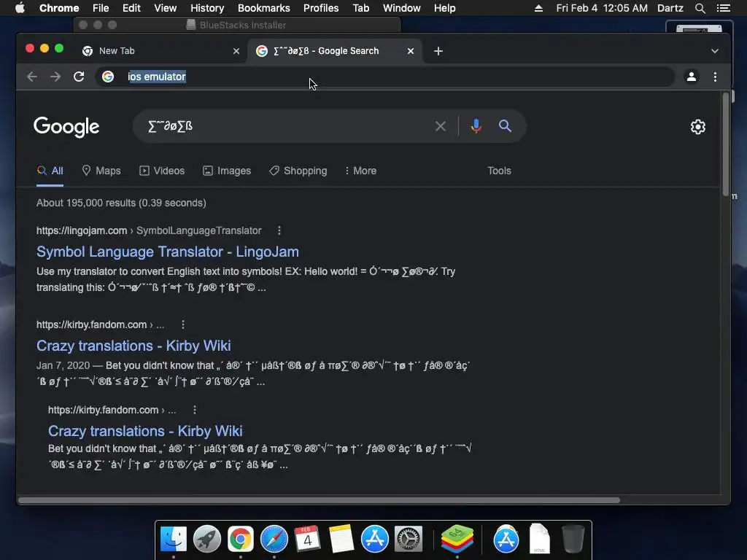
Task: Go forward to the next page
Action: 55,77
